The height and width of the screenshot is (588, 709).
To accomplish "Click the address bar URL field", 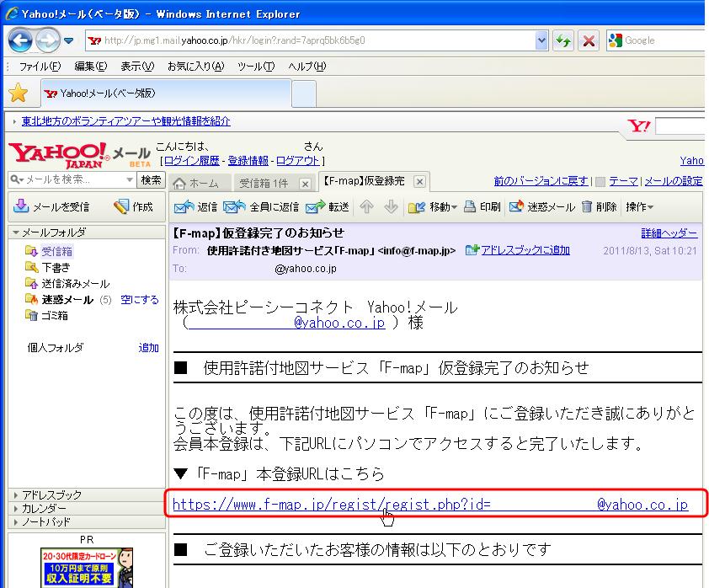I will tap(310, 40).
